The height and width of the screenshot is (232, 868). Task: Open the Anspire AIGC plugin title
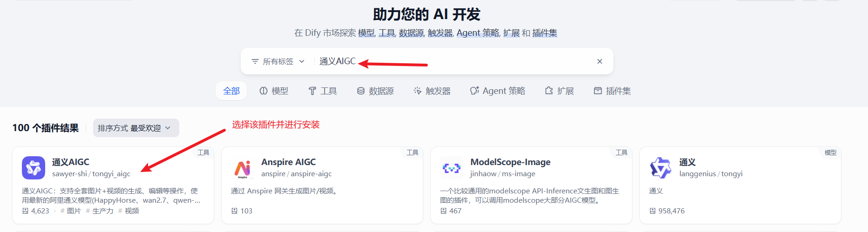288,162
